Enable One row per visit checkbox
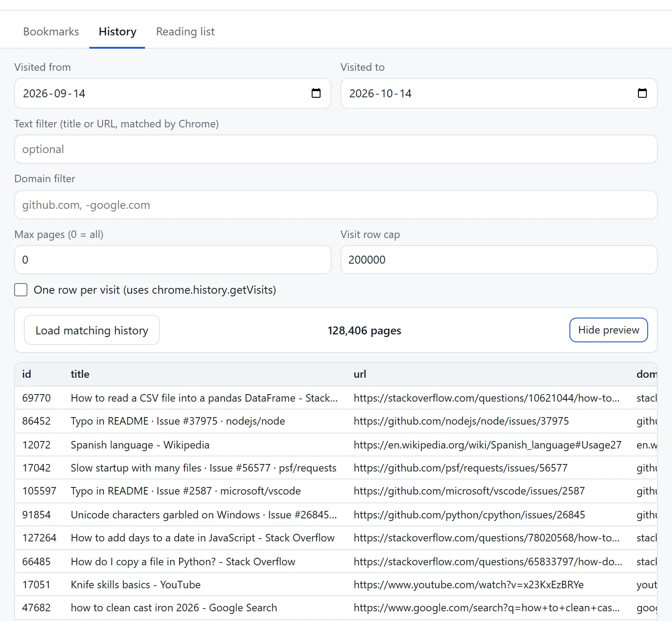672x621 pixels. click(x=21, y=290)
